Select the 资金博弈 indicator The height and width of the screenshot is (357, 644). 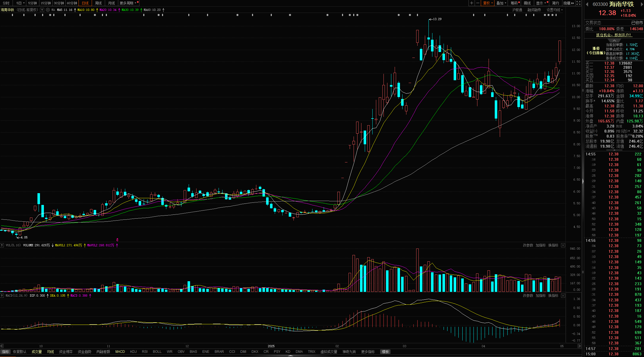click(x=66, y=352)
